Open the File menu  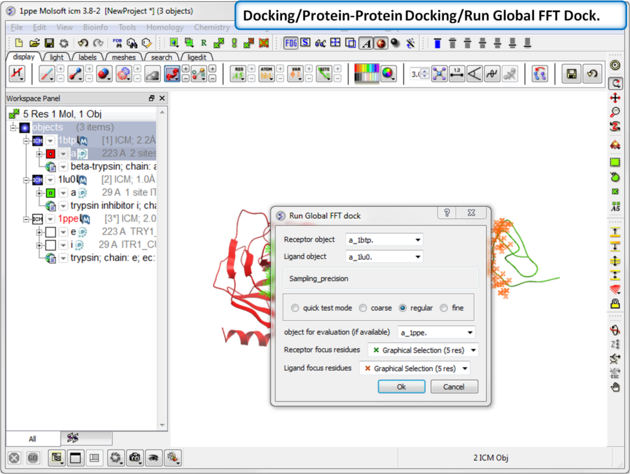point(16,27)
